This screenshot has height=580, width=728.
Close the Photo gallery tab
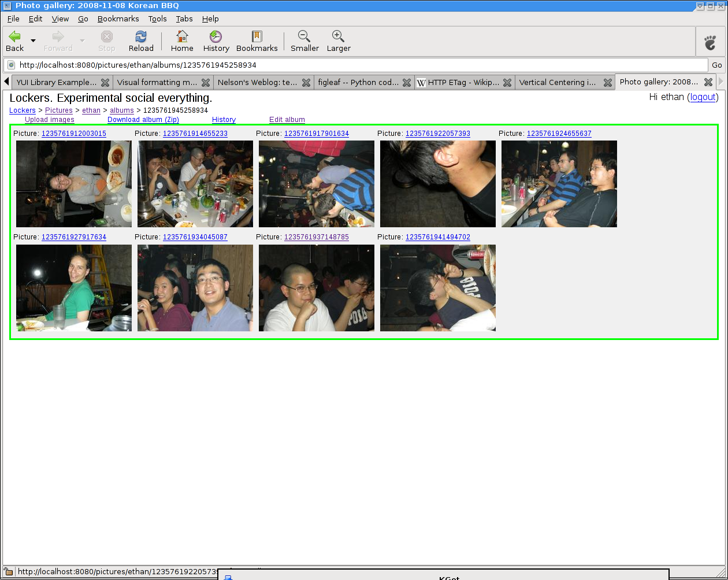[708, 82]
